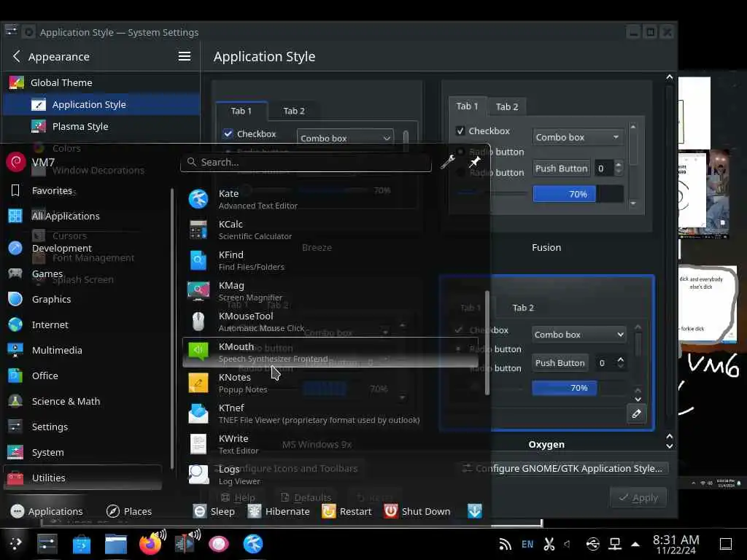Select first Radio button in Oxygen preview
This screenshot has width=747, height=560.
(x=458, y=349)
